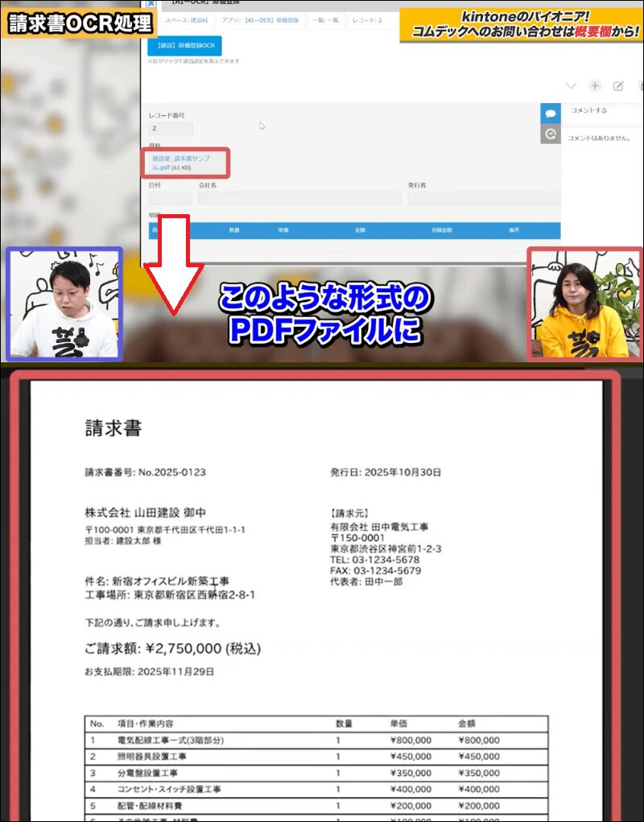
Task: Click the blue 原稿登録OCR button
Action: pyautogui.click(x=184, y=45)
